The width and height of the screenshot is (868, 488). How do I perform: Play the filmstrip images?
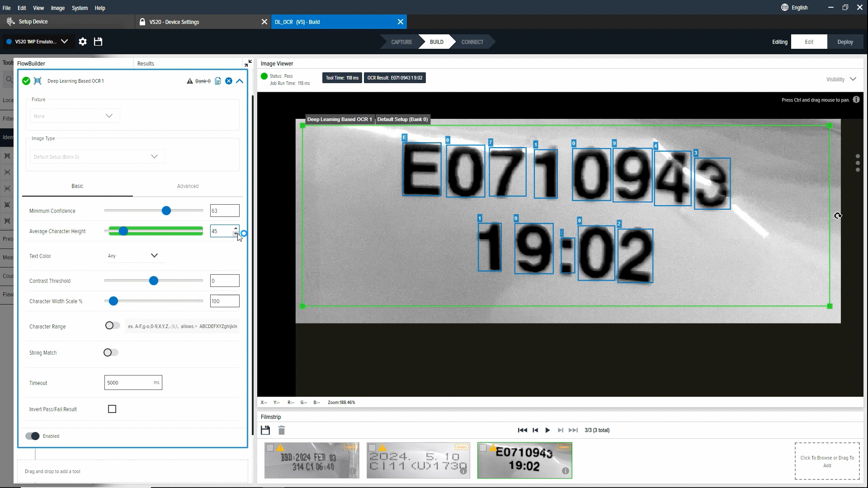click(547, 430)
